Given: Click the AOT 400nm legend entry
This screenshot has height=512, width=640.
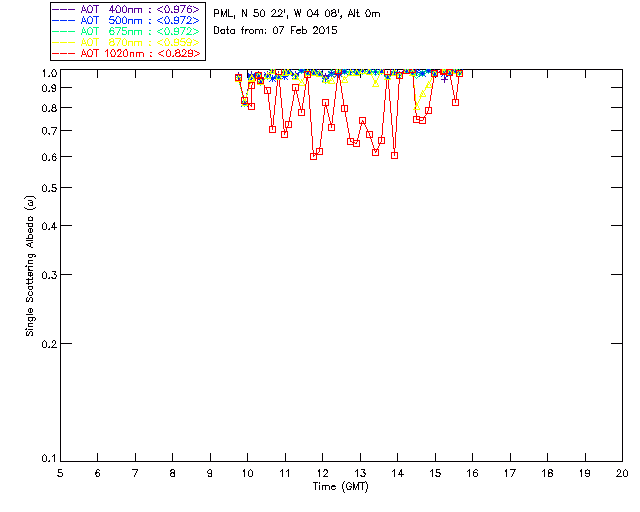Looking at the screenshot, I should click(126, 9).
